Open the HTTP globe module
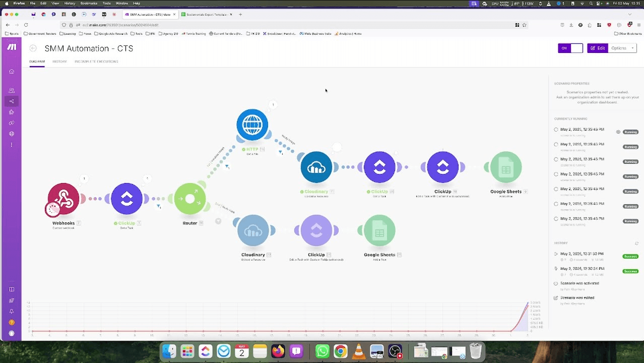The image size is (644, 363). pyautogui.click(x=252, y=125)
